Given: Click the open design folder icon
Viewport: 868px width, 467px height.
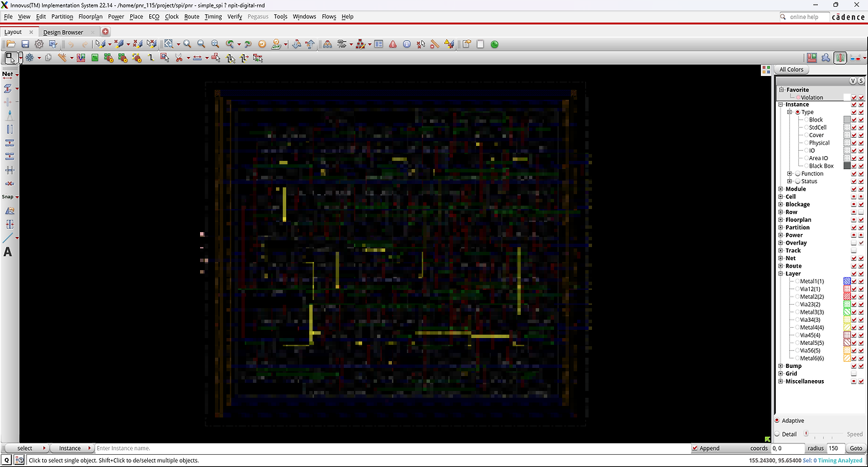Looking at the screenshot, I should pos(11,44).
